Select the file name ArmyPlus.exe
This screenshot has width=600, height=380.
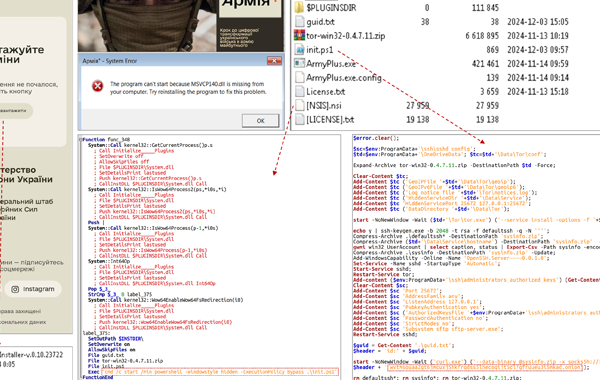(331, 64)
